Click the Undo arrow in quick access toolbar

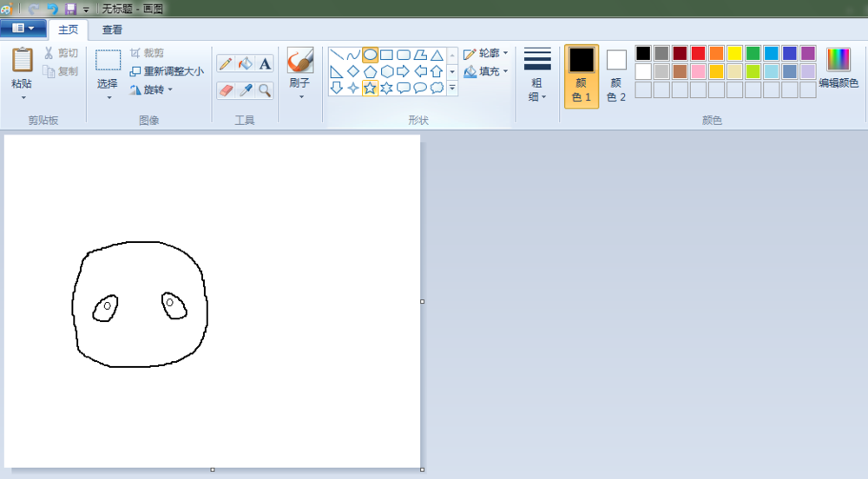[x=52, y=9]
